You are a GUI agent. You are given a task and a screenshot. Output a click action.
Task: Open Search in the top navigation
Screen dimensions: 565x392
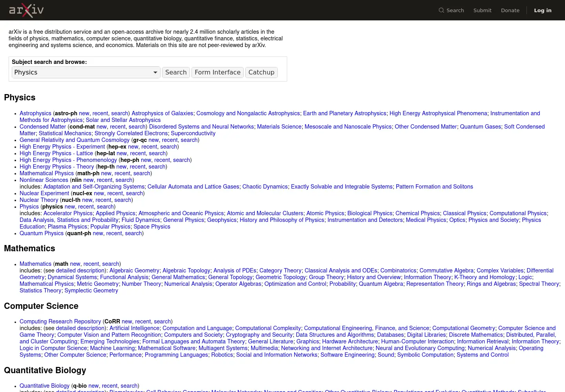pos(451,10)
